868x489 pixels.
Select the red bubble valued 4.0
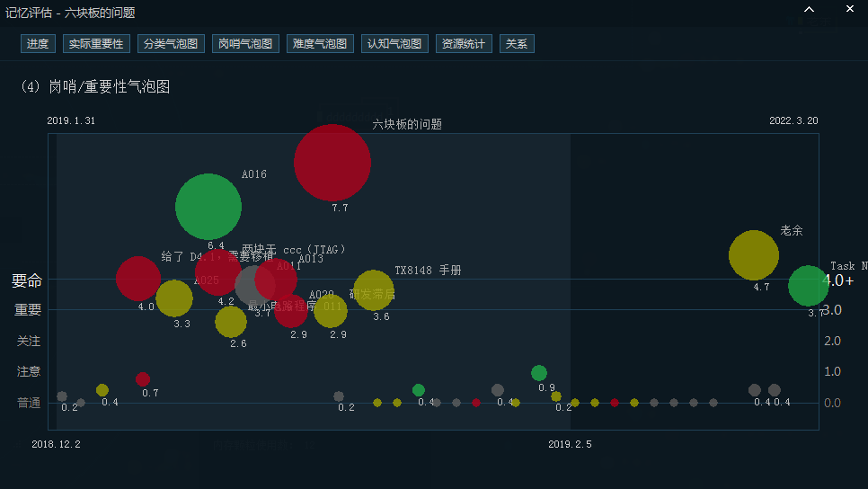(x=138, y=279)
